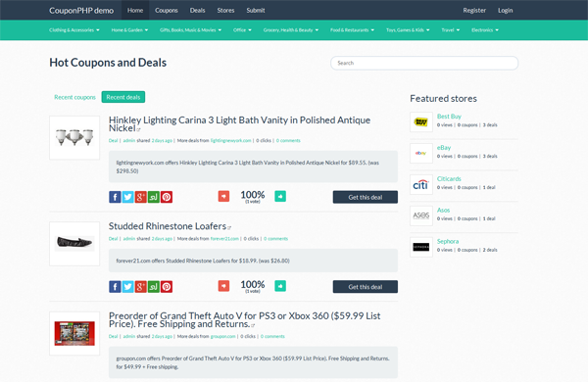Open external link icon beside Loafers title
Image resolution: width=588 pixels, height=382 pixels.
pyautogui.click(x=229, y=227)
